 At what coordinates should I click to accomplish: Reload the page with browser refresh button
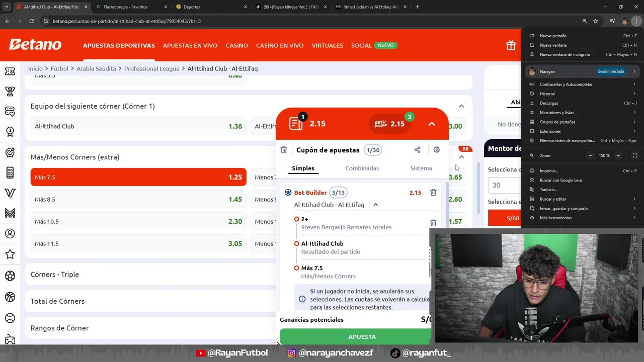[x=31, y=21]
